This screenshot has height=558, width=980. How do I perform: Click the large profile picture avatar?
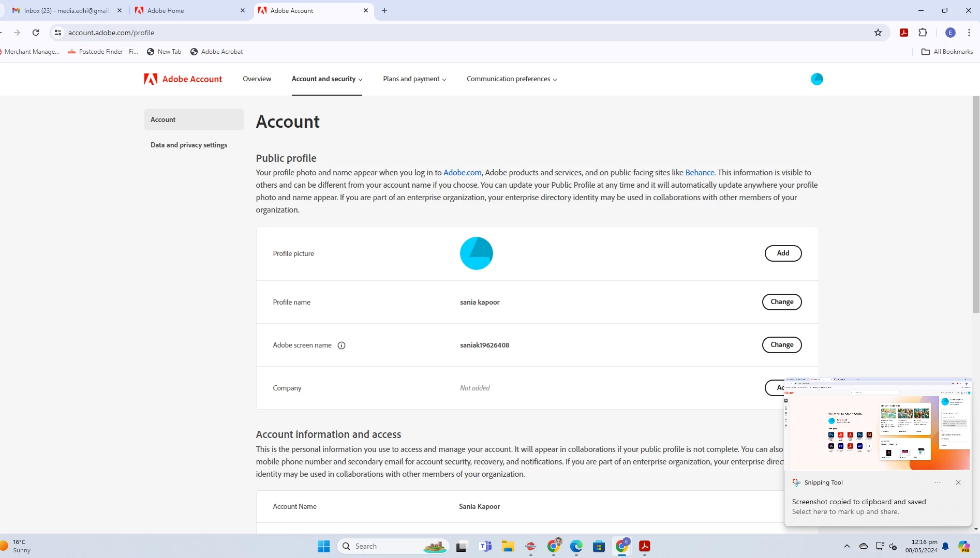[476, 253]
